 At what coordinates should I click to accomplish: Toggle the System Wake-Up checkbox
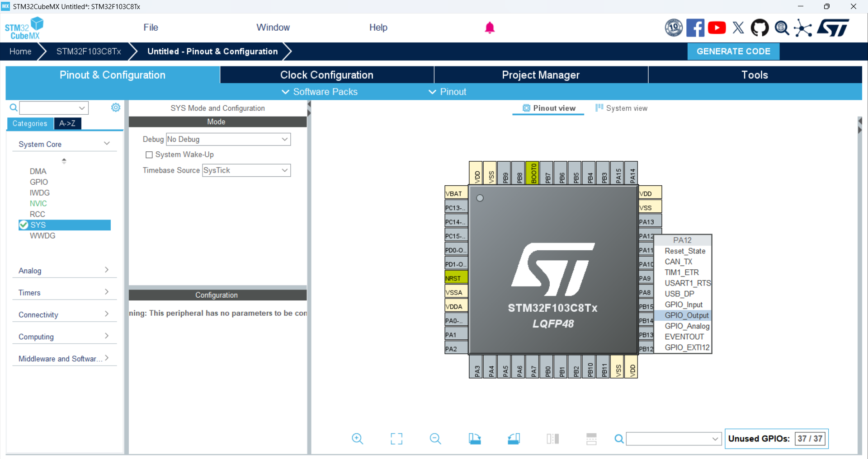click(149, 155)
